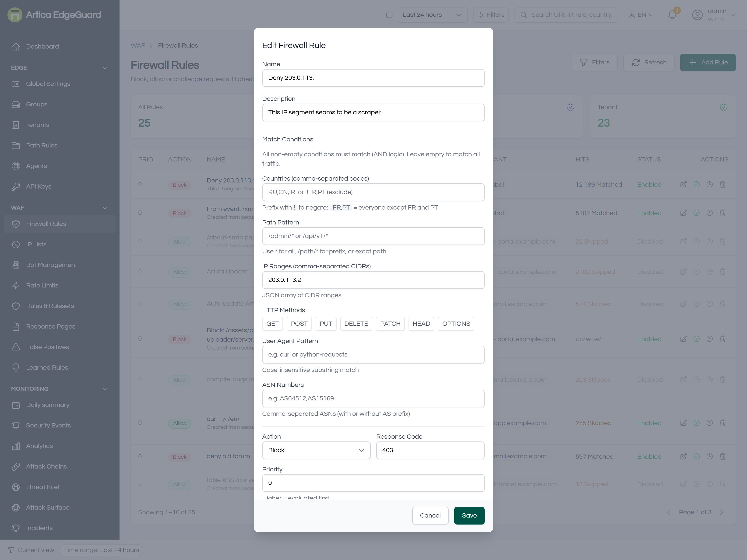Collapse the MONITORING sidebar section

(x=105, y=389)
